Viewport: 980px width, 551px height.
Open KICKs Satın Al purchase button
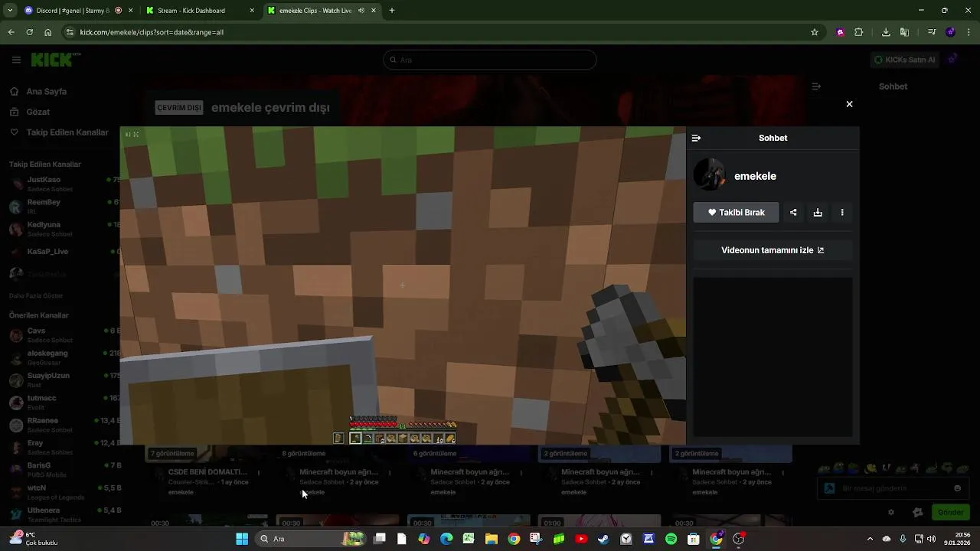[904, 60]
